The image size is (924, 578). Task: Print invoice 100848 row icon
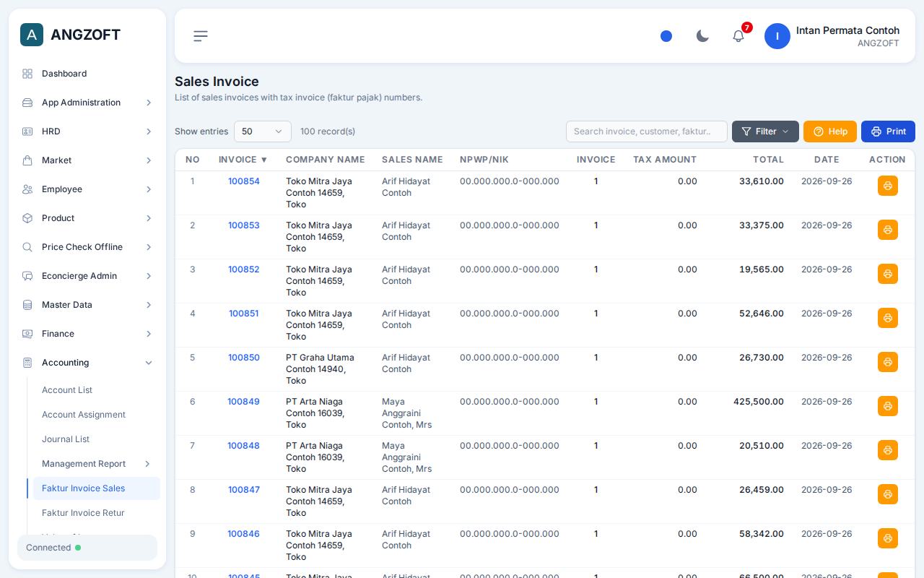point(888,450)
